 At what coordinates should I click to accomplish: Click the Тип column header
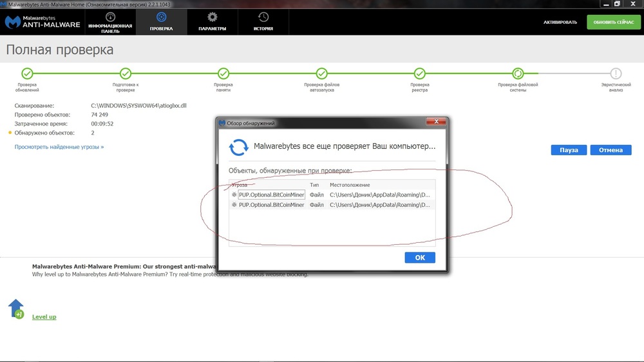click(x=314, y=185)
